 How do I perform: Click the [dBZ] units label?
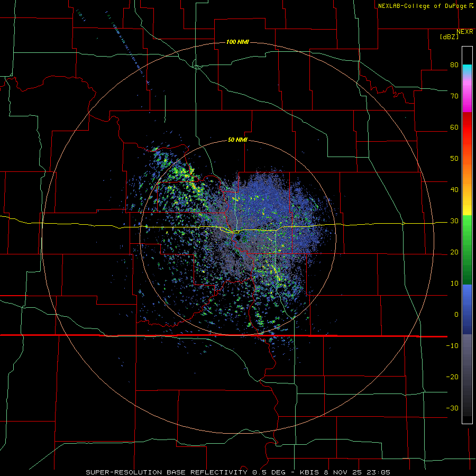tap(449, 36)
